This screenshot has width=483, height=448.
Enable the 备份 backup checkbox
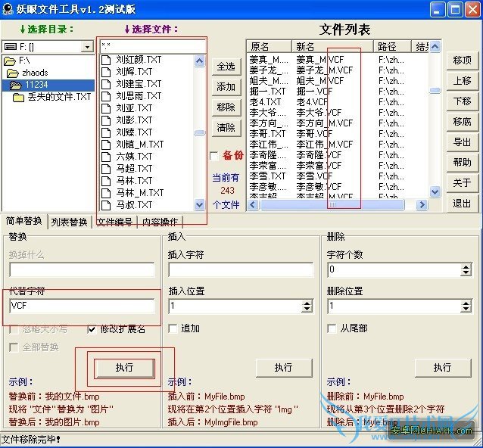(213, 156)
